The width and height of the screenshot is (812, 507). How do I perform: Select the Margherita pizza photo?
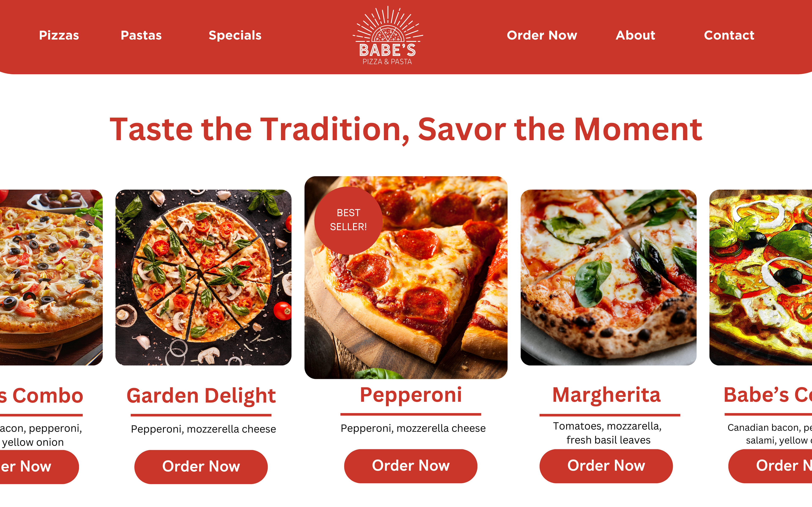[608, 277]
